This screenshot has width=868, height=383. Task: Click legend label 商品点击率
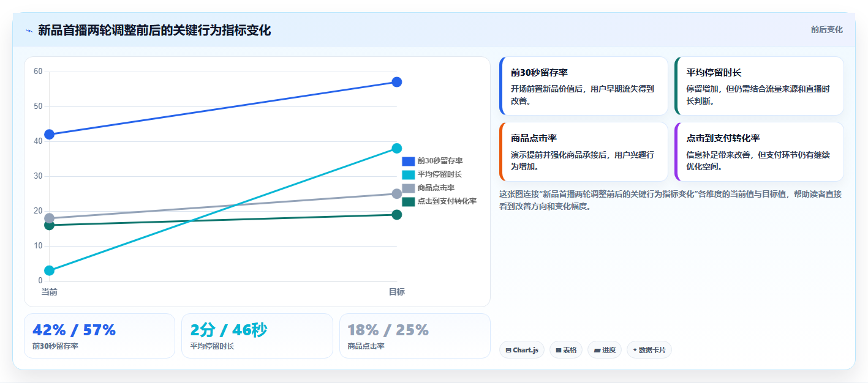coord(436,188)
